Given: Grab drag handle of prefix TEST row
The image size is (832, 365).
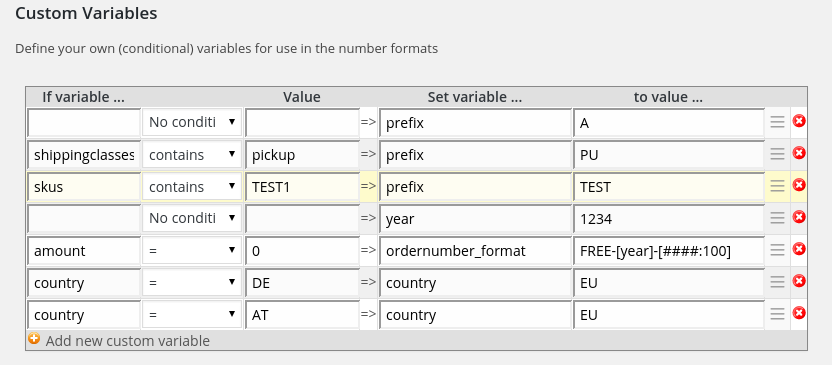Looking at the screenshot, I should pyautogui.click(x=777, y=186).
